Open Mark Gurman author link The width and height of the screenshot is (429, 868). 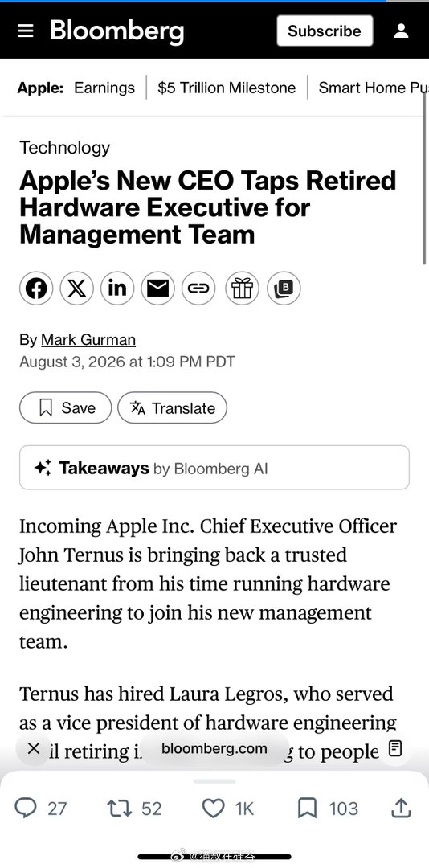88,339
